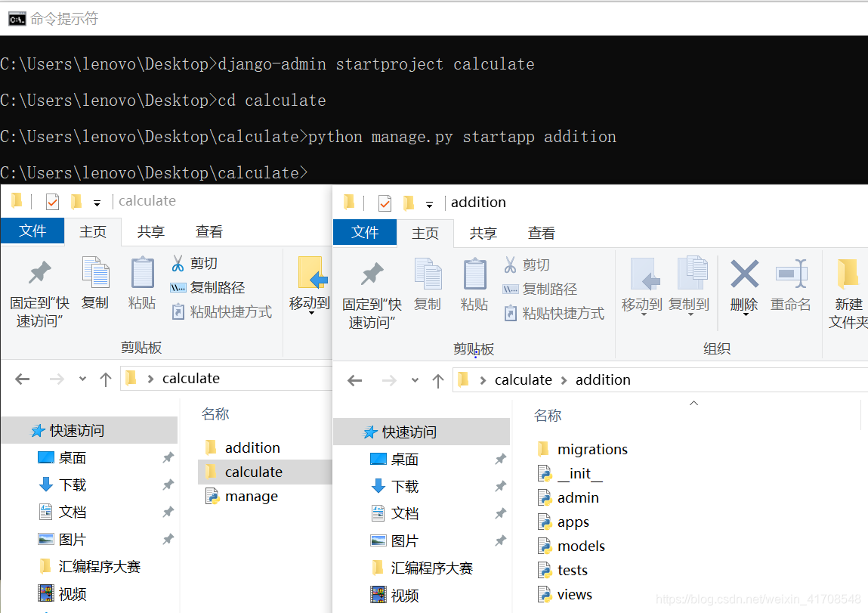Open recent locations dropdown in addition window

pyautogui.click(x=415, y=380)
